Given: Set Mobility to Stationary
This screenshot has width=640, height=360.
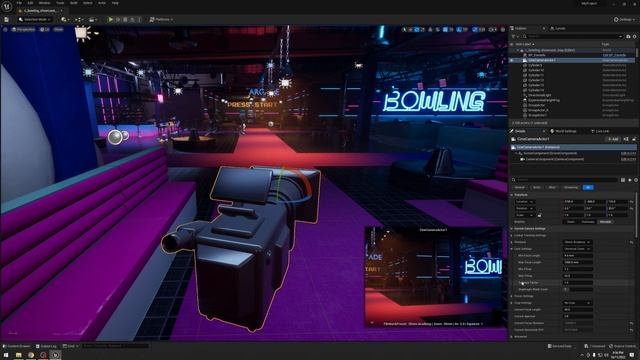Looking at the screenshot, I should pyautogui.click(x=588, y=222).
